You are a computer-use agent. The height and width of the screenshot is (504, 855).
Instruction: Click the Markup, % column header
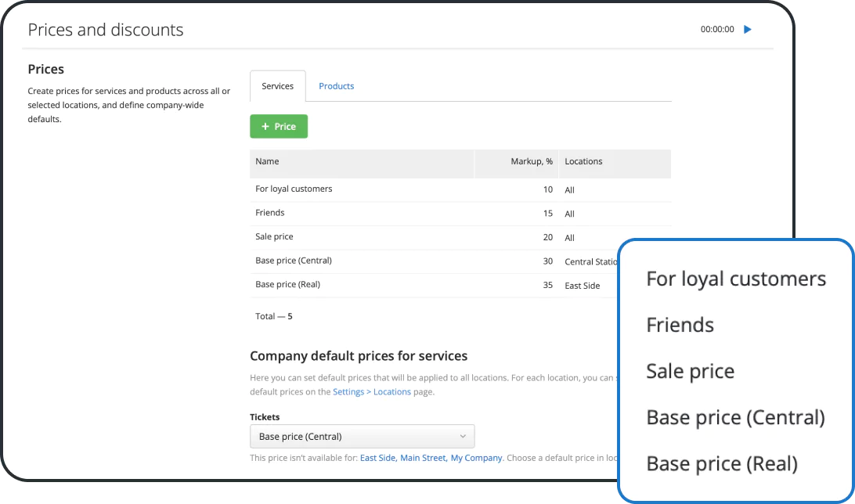pyautogui.click(x=532, y=161)
